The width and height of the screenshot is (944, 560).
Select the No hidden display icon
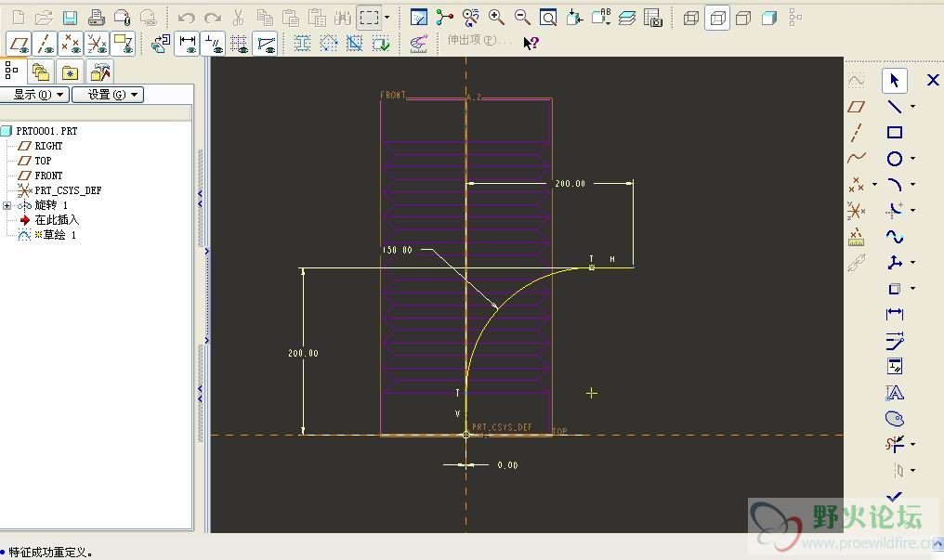[743, 18]
